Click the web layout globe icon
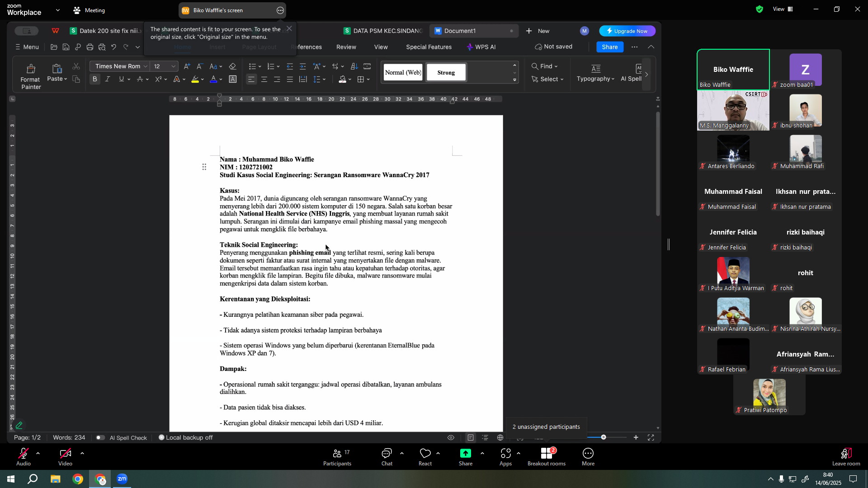 [x=500, y=438]
